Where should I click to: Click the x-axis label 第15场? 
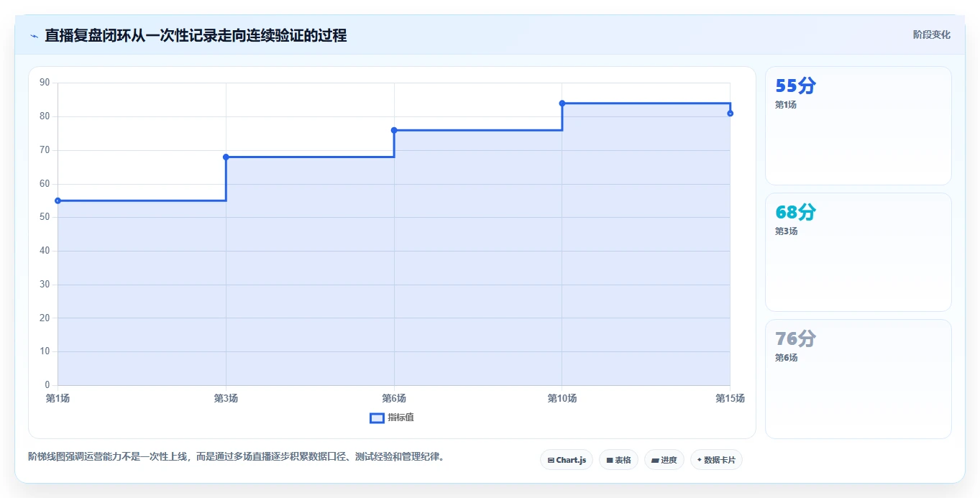click(x=730, y=398)
